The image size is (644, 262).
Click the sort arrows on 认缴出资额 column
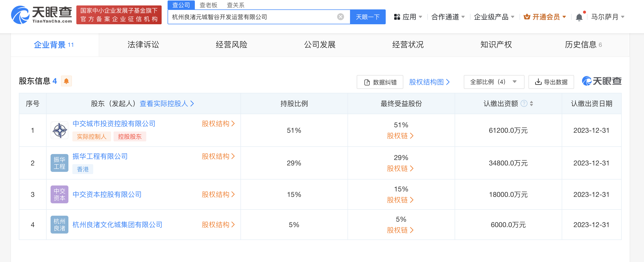[x=531, y=104]
